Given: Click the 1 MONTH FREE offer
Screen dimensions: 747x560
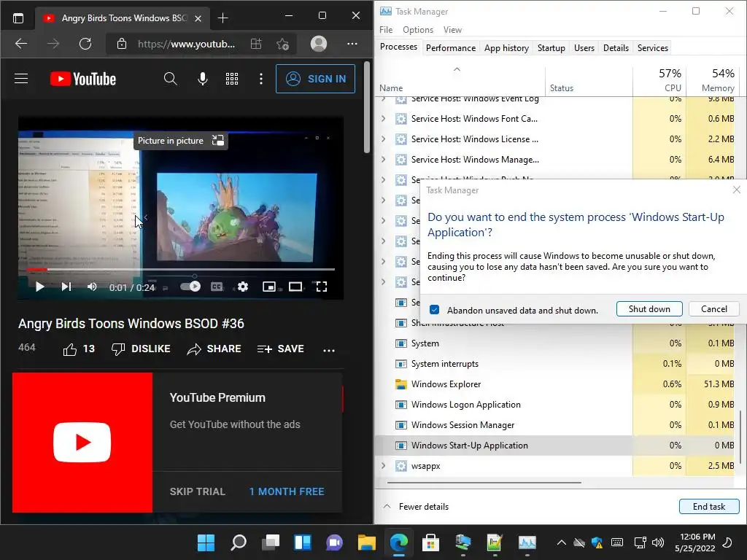Looking at the screenshot, I should [x=287, y=491].
